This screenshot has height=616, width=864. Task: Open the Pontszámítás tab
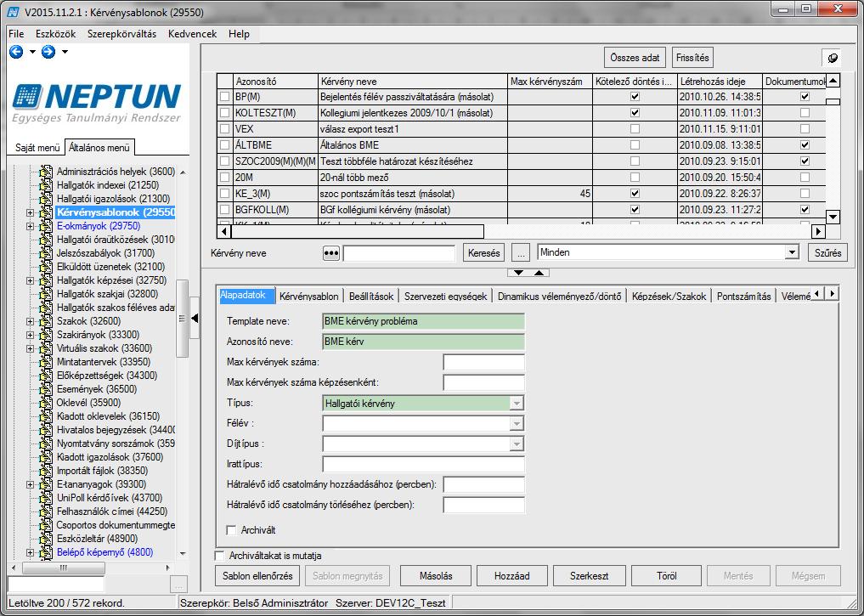click(743, 296)
